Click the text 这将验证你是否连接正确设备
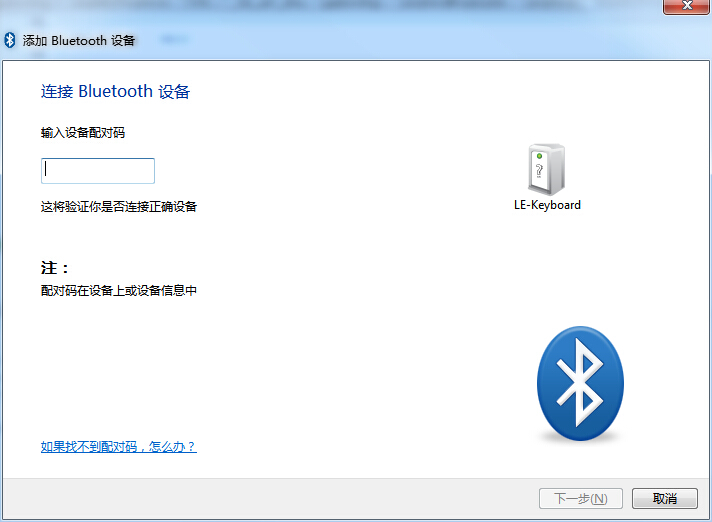712x522 pixels. (x=119, y=207)
